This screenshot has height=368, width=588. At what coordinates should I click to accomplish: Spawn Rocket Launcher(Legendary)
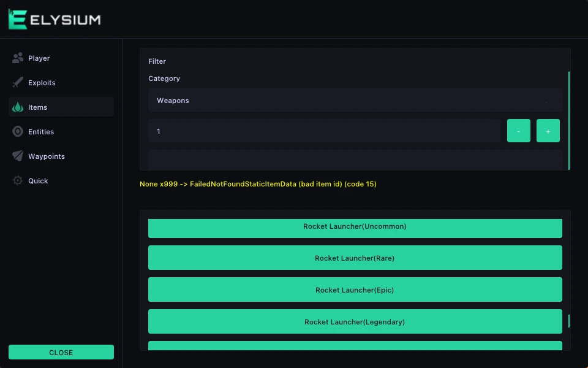pos(355,321)
